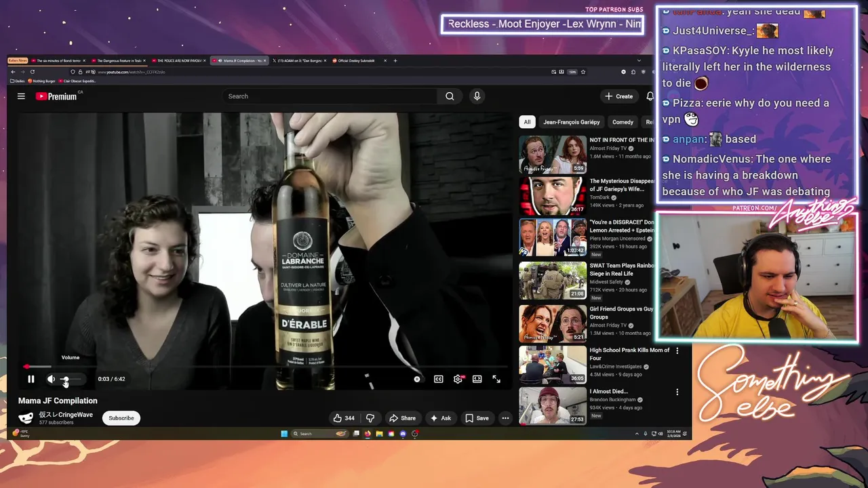Bookmark this page with star icon
This screenshot has height=488, width=868.
[x=583, y=72]
